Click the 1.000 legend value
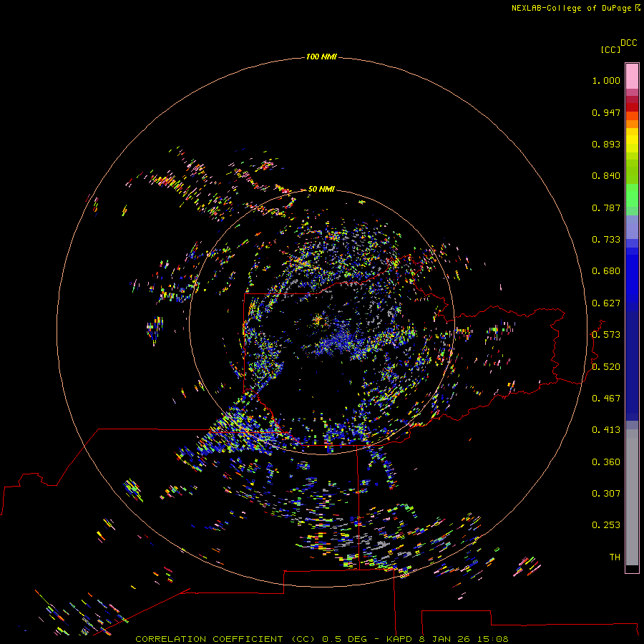The width and height of the screenshot is (644, 644). tap(606, 80)
